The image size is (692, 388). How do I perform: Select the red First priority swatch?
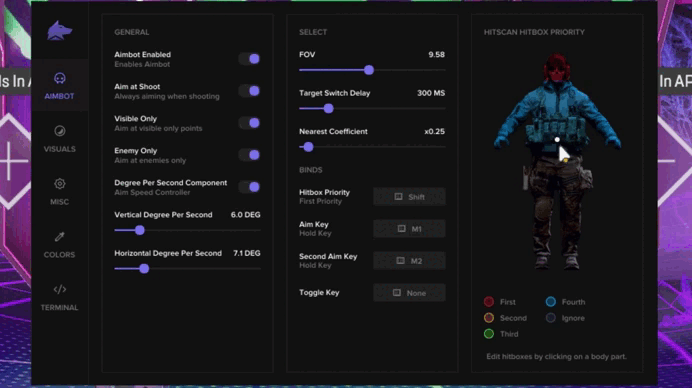489,302
